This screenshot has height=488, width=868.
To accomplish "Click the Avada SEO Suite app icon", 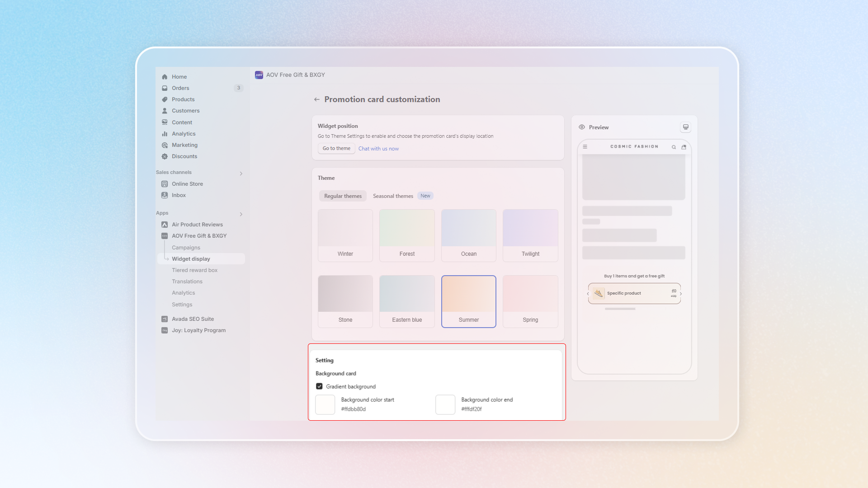I will pyautogui.click(x=165, y=319).
